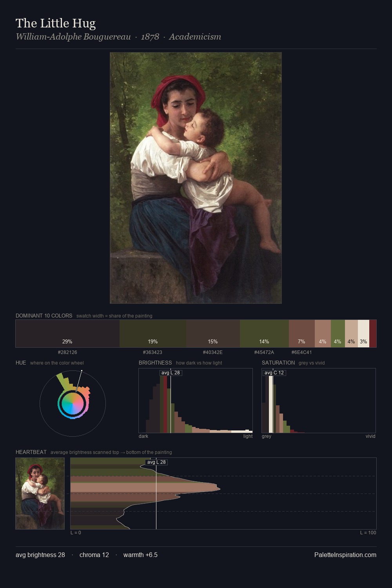Open the large painting image
This screenshot has height=588, width=392.
[x=196, y=178]
